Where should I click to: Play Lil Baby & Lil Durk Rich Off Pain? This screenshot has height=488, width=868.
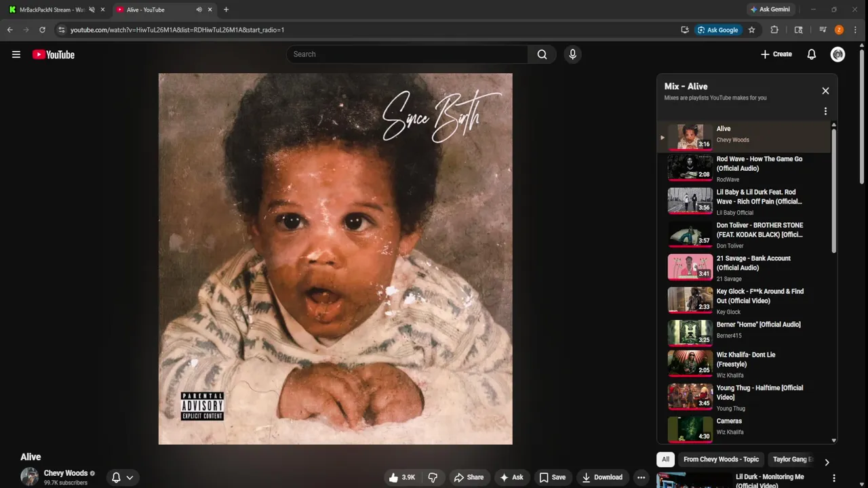[x=744, y=202]
